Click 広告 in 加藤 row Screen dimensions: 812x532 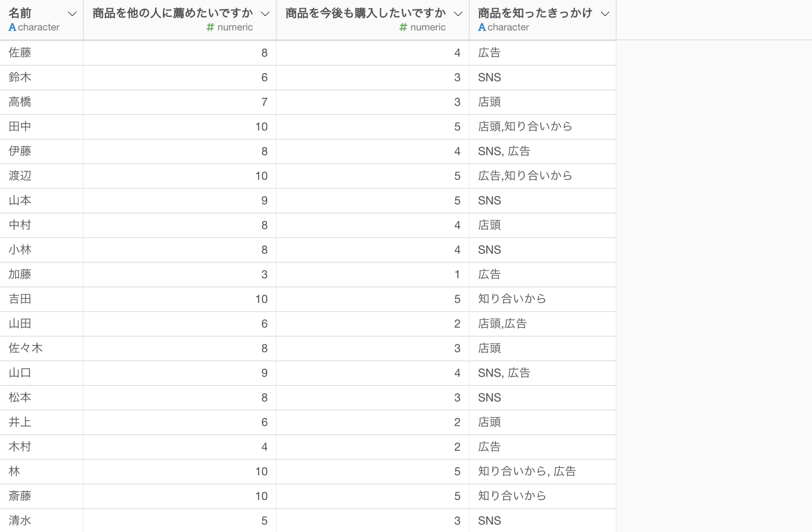(489, 274)
